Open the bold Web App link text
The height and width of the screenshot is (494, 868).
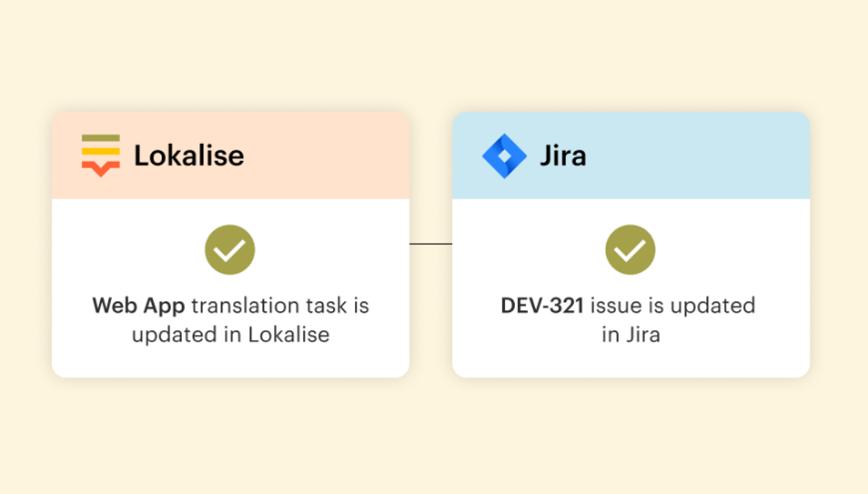pyautogui.click(x=139, y=305)
